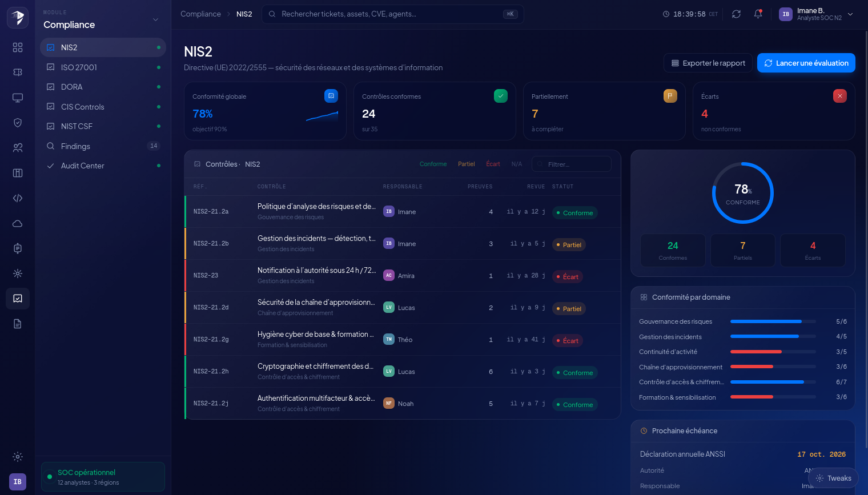Open the columns layout icon in left rail
This screenshot has height=495, width=868.
[18, 173]
